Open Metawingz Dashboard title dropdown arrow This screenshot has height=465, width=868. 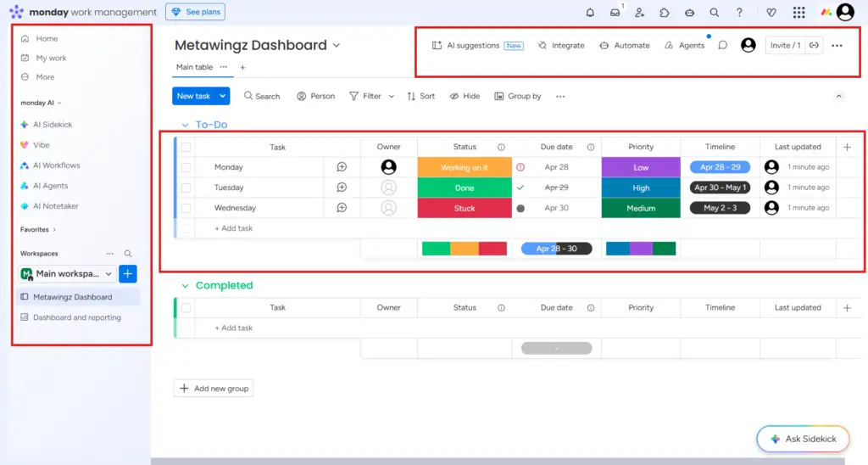click(336, 46)
